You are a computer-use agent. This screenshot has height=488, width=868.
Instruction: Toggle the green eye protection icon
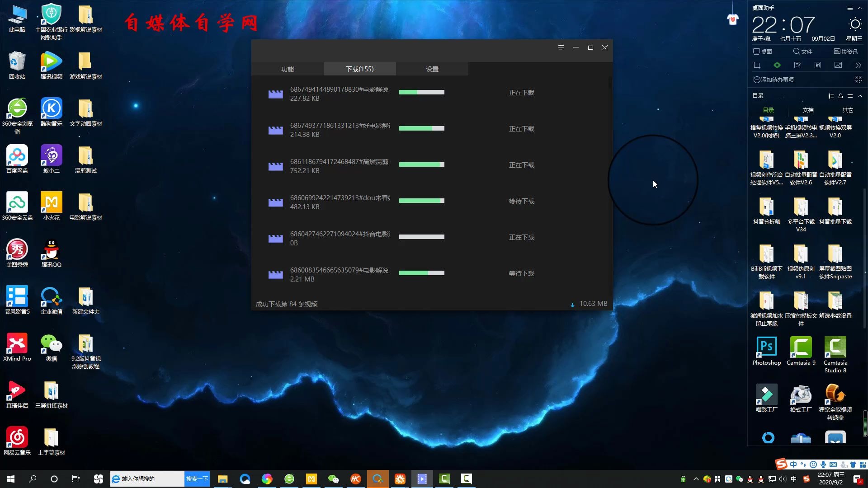click(x=777, y=66)
